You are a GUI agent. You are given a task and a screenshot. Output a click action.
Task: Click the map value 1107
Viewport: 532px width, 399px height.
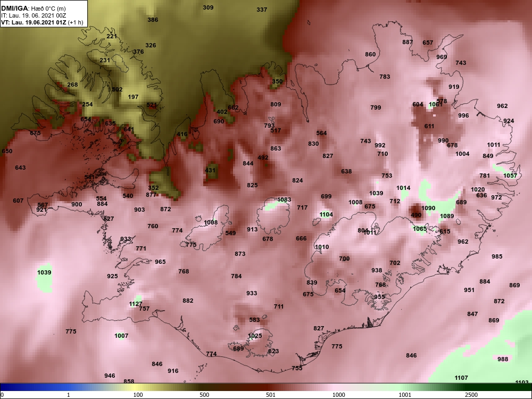[461, 378]
